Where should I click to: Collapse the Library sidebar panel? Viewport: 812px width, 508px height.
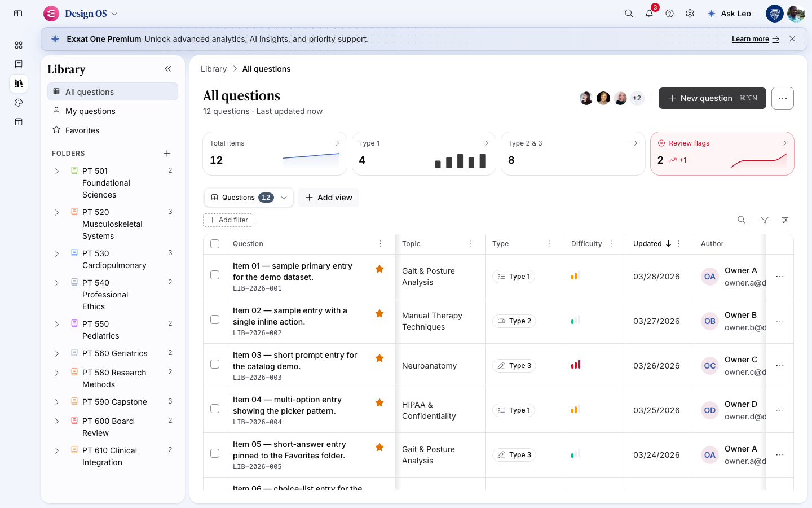tap(167, 69)
